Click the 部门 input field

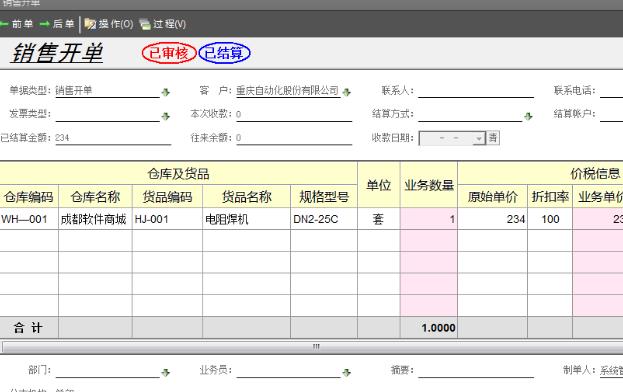[108, 371]
